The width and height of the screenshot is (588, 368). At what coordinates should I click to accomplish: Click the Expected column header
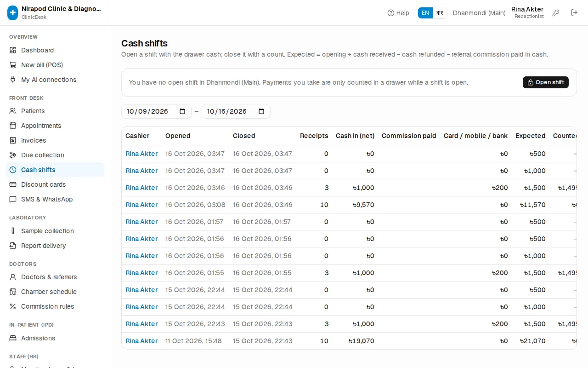tap(531, 136)
